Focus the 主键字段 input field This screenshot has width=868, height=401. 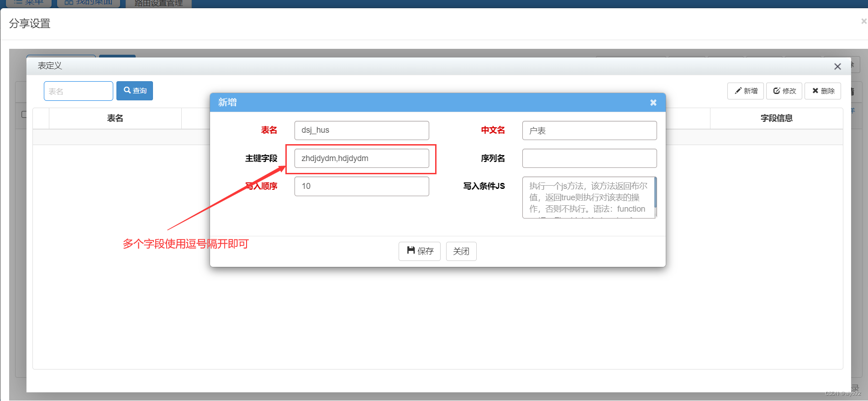coord(362,158)
